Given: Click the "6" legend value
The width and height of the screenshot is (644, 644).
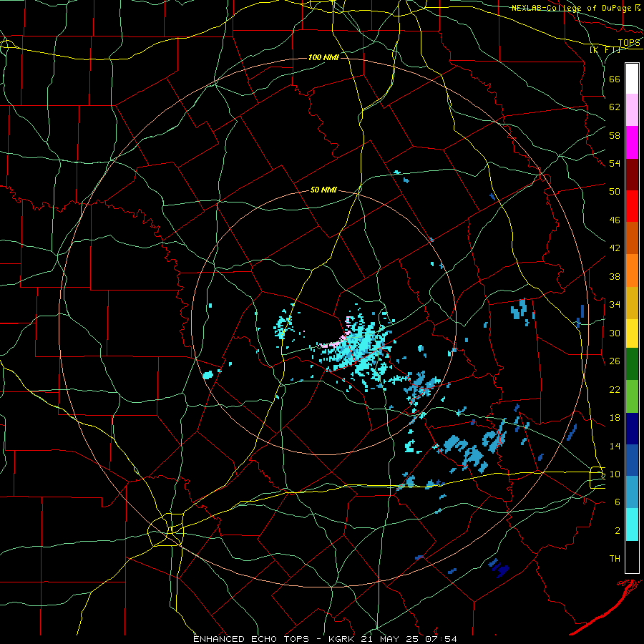Looking at the screenshot, I should click(618, 502).
